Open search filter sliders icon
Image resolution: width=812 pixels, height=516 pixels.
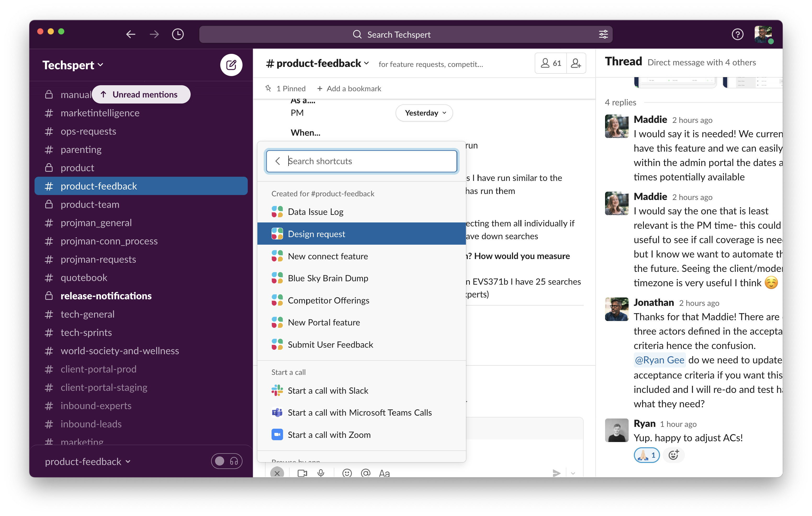[603, 35]
